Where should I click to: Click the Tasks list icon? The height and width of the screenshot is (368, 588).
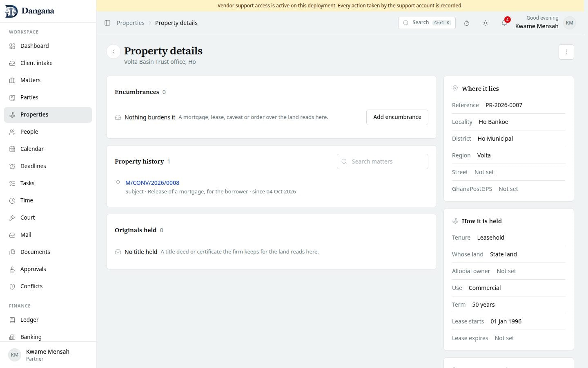[x=12, y=183]
